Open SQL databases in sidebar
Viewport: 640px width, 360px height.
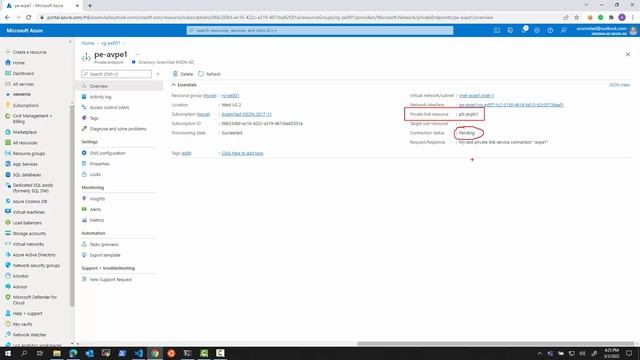(x=27, y=175)
